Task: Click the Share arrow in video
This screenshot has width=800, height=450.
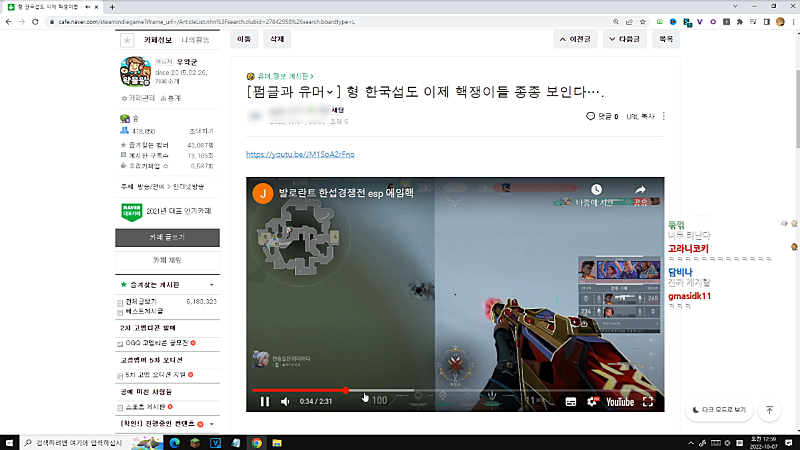Action: click(x=640, y=189)
